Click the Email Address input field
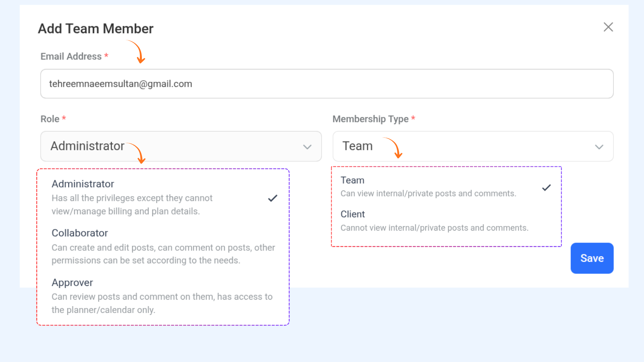The image size is (644, 362). click(x=327, y=84)
